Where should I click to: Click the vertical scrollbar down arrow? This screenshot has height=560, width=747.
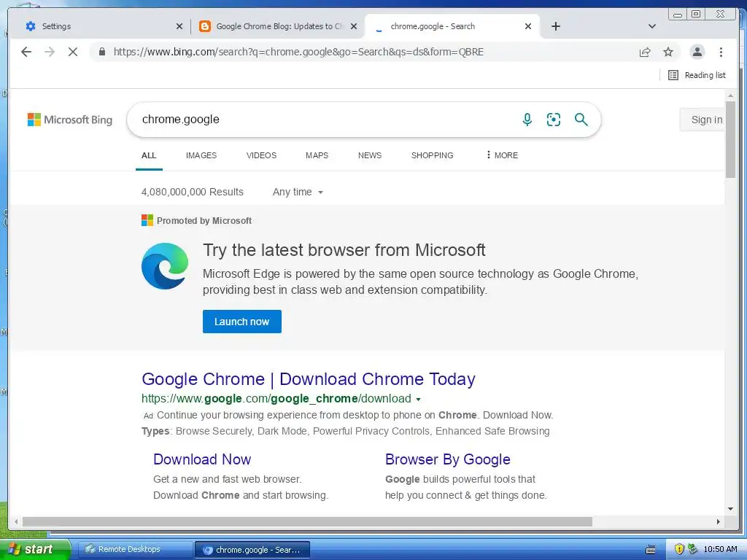[x=730, y=509]
